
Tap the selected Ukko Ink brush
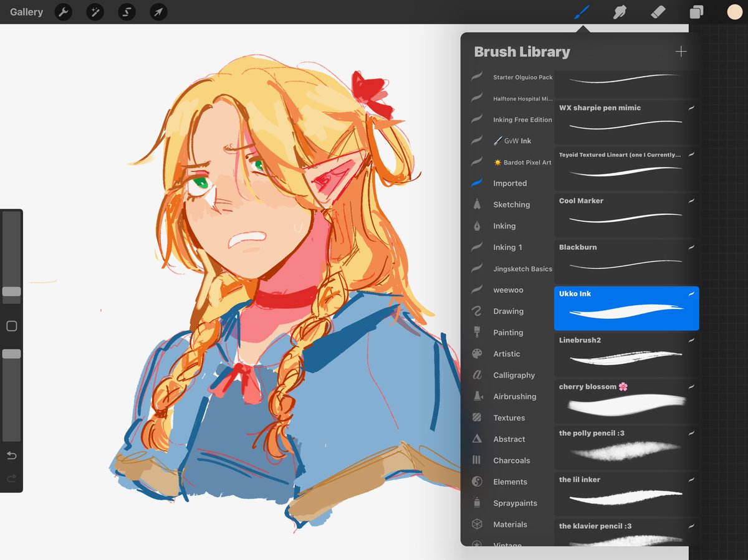[x=626, y=308]
